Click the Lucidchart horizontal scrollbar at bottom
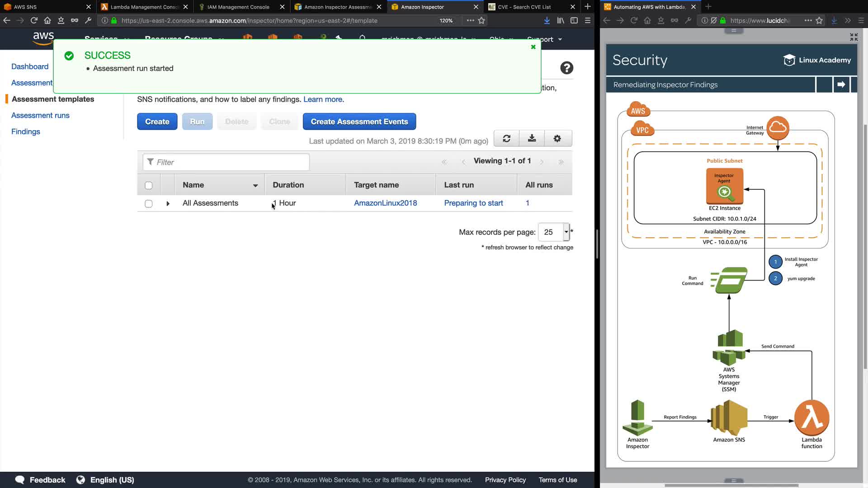The height and width of the screenshot is (488, 868). (731, 485)
